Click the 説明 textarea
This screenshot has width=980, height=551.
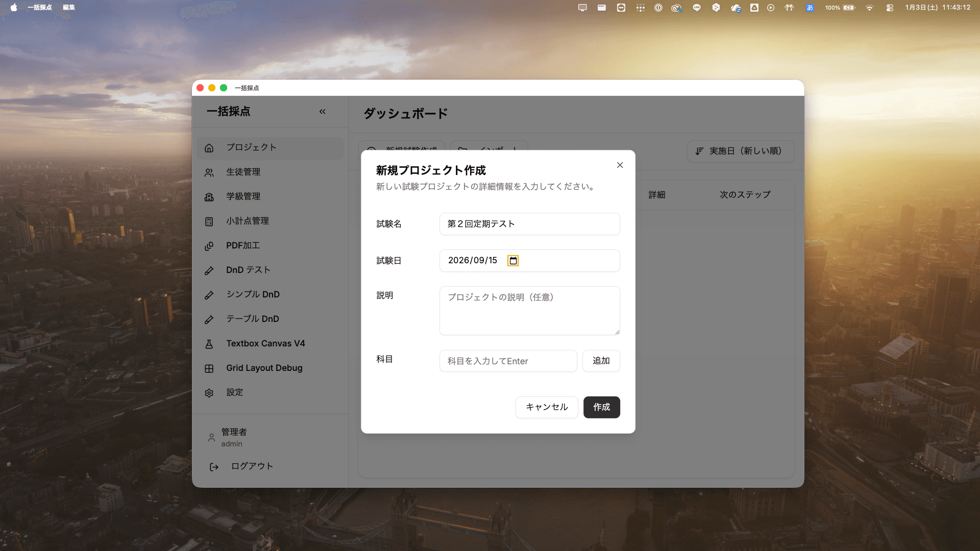click(x=529, y=311)
